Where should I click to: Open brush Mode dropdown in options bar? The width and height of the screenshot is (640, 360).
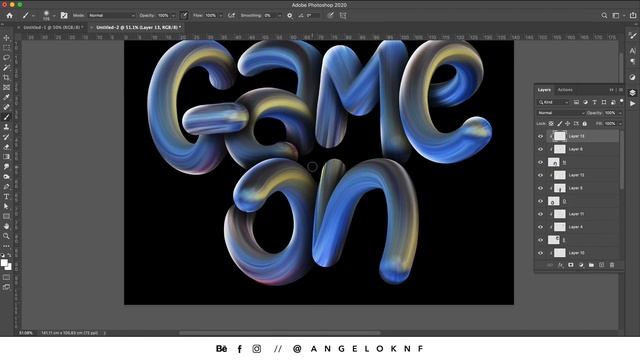coord(111,16)
